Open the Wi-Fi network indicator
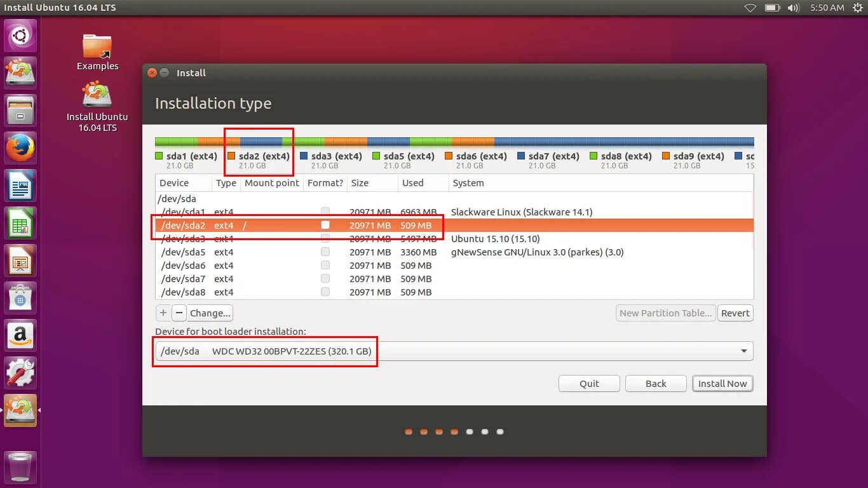This screenshot has width=868, height=488. (x=750, y=8)
